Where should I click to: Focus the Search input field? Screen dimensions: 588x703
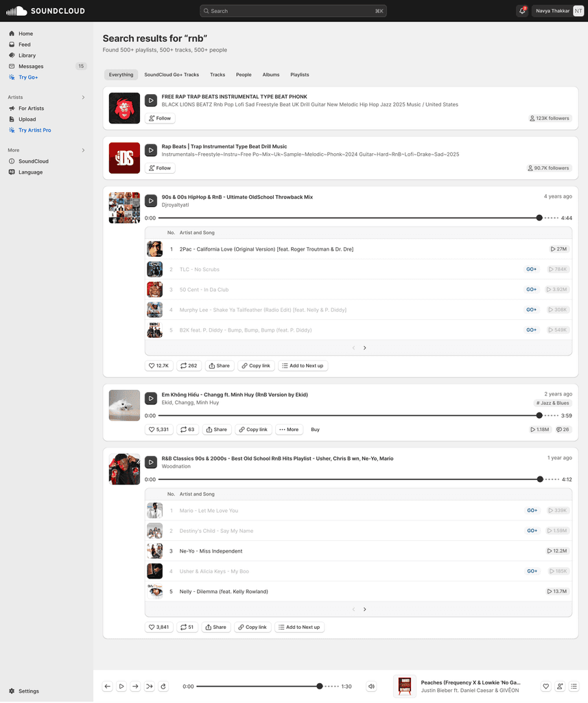293,11
